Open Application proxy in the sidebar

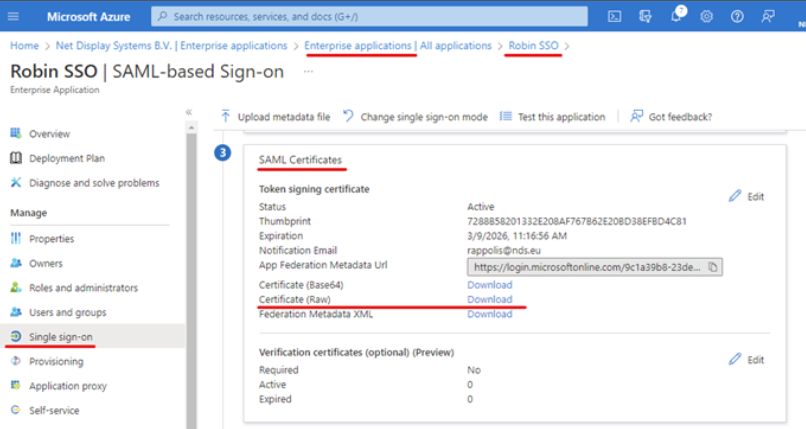pyautogui.click(x=68, y=386)
